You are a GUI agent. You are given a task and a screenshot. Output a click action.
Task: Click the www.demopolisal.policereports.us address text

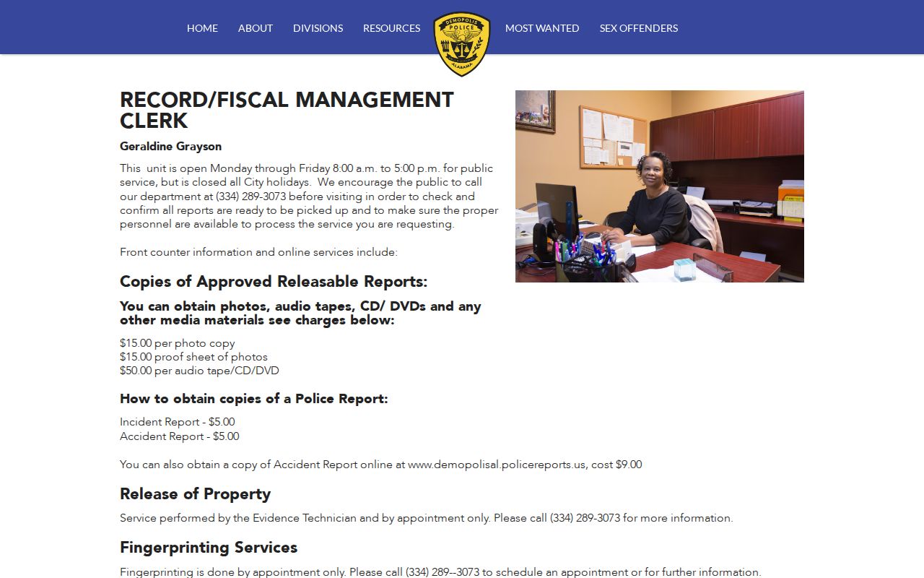tap(497, 465)
